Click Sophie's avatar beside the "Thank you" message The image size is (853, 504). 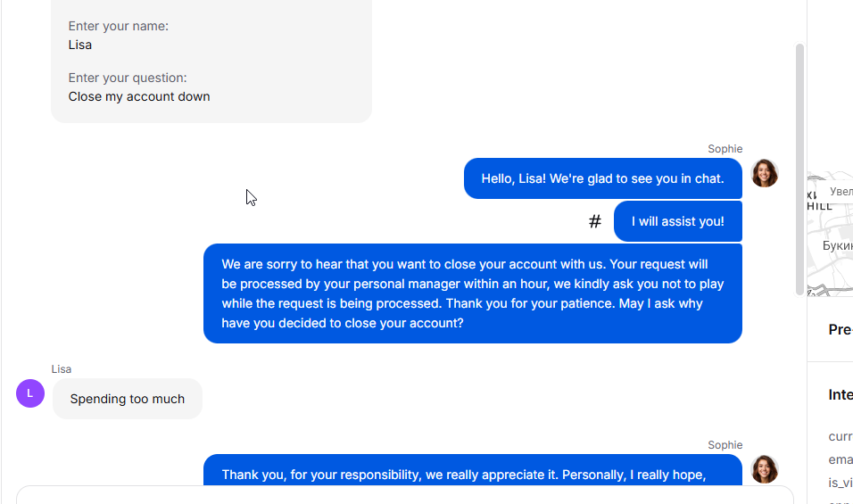click(x=765, y=469)
